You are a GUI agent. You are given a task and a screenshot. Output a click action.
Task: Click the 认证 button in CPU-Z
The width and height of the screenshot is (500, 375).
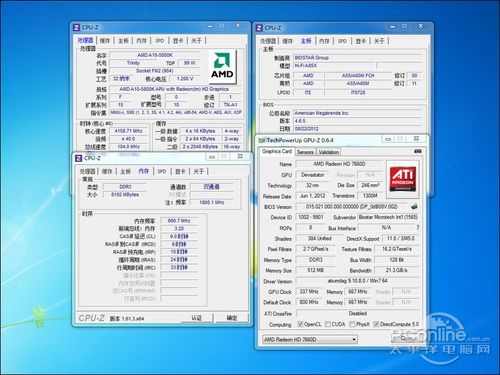tap(197, 318)
